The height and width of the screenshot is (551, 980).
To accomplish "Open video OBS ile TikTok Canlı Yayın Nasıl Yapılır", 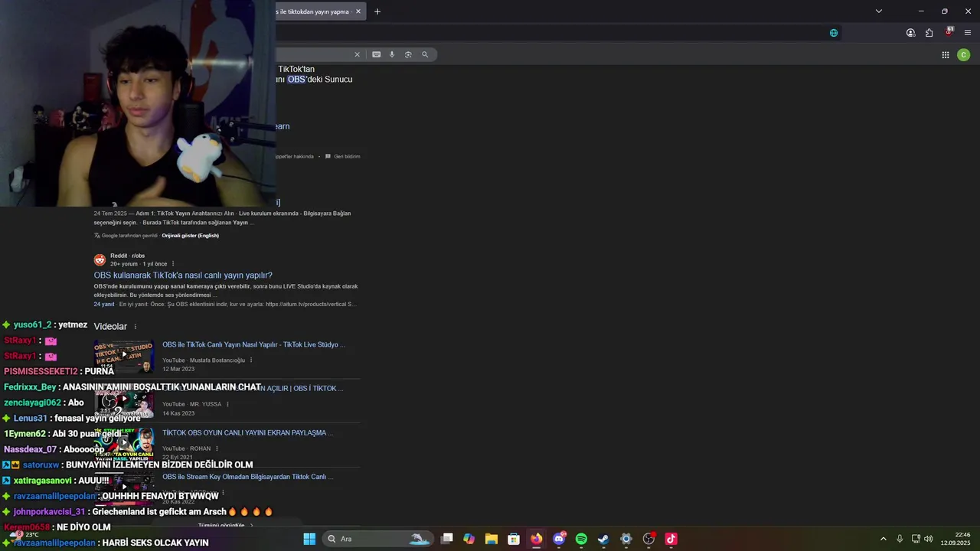I will [x=253, y=344].
